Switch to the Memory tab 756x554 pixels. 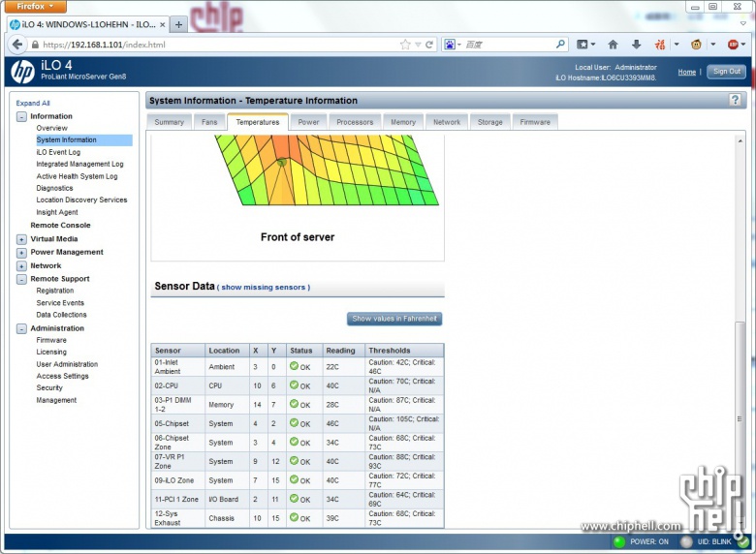coord(403,122)
